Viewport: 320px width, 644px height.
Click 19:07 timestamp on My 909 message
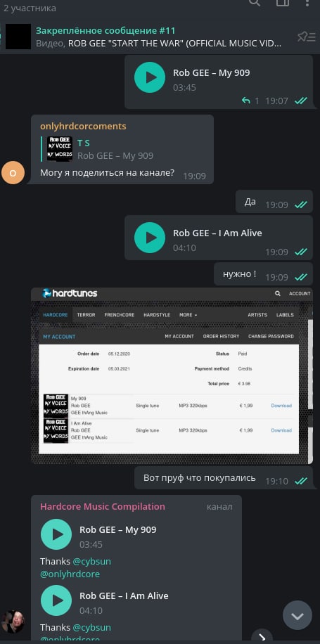pyautogui.click(x=276, y=101)
